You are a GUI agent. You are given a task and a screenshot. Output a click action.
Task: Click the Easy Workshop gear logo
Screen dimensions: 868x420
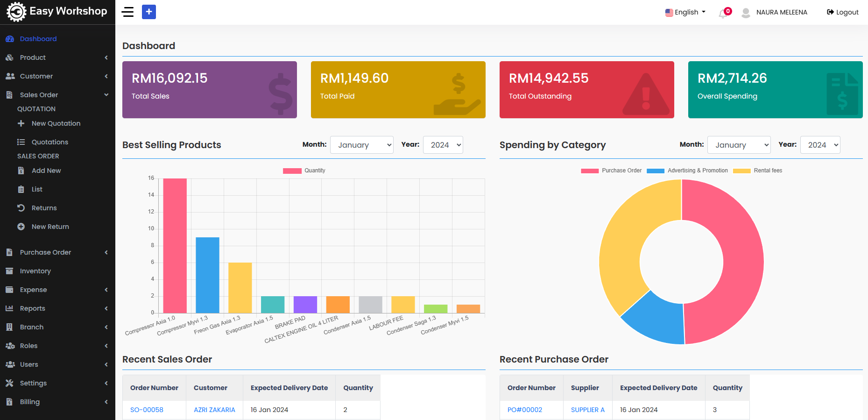click(16, 12)
